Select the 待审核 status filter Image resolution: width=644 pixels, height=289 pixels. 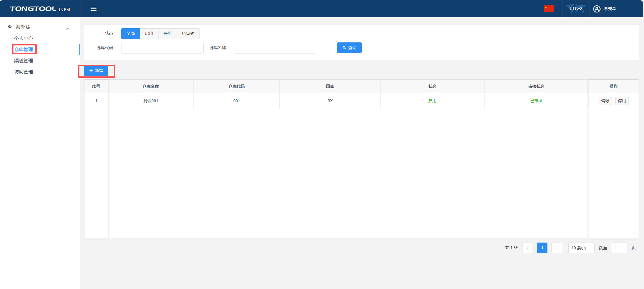tap(188, 34)
